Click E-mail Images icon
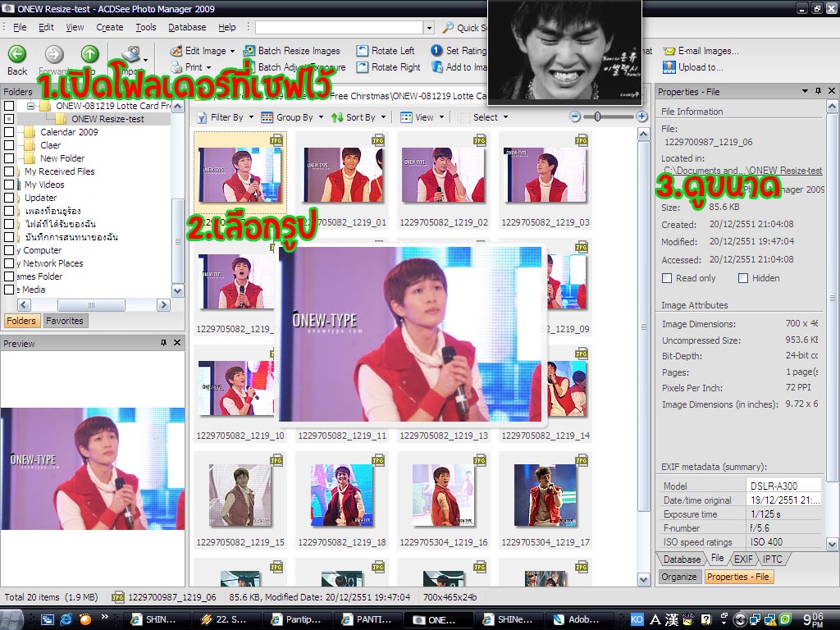 (x=669, y=51)
